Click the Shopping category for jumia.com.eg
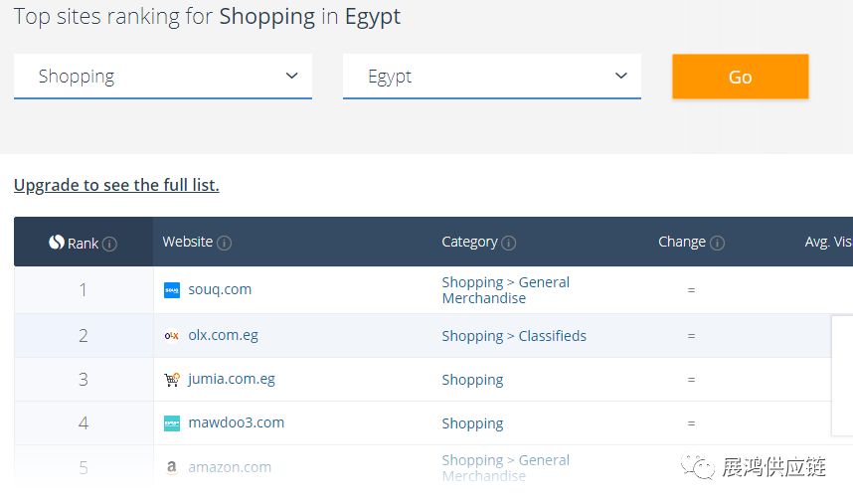The height and width of the screenshot is (504, 853). [472, 380]
